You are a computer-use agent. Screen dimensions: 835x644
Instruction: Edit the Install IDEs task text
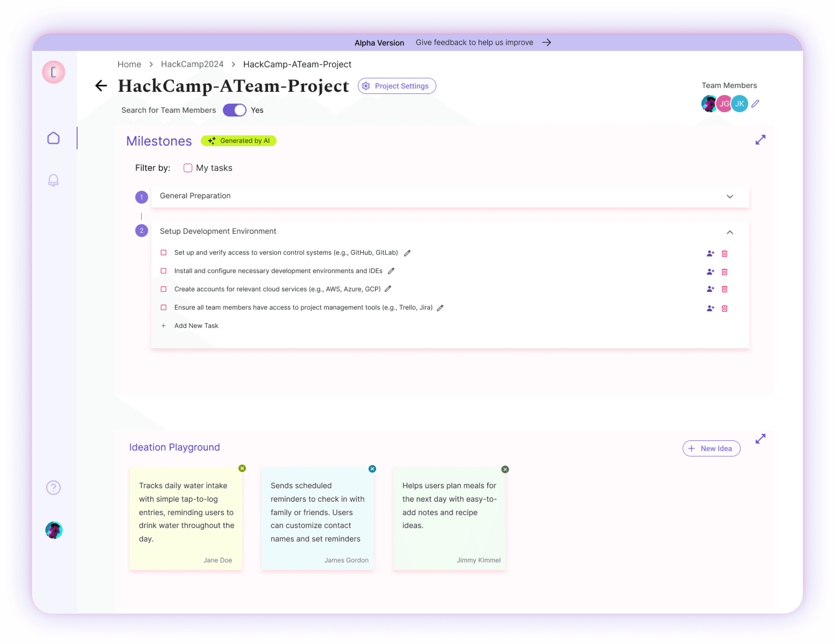(391, 271)
